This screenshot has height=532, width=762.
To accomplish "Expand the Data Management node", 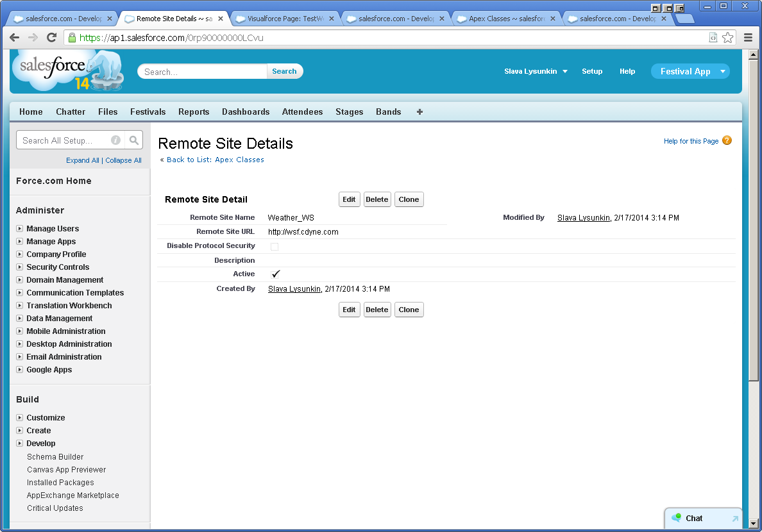I will pyautogui.click(x=19, y=318).
